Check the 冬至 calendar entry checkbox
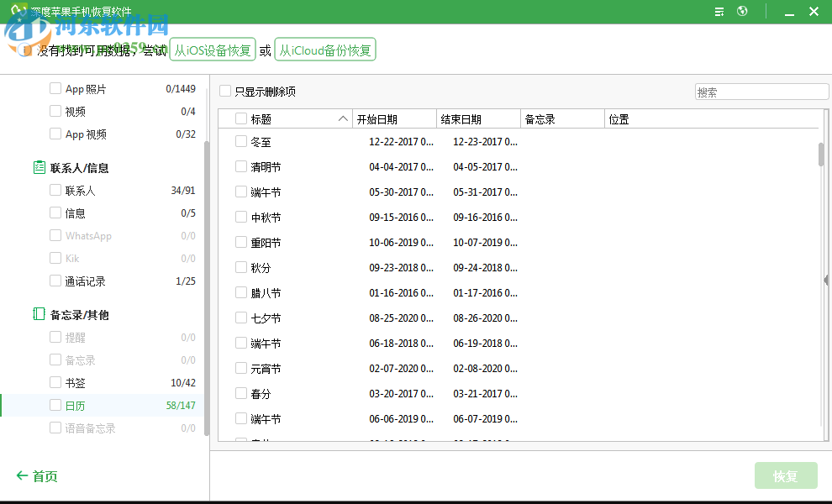Screen dimensions: 832x504 (241, 142)
